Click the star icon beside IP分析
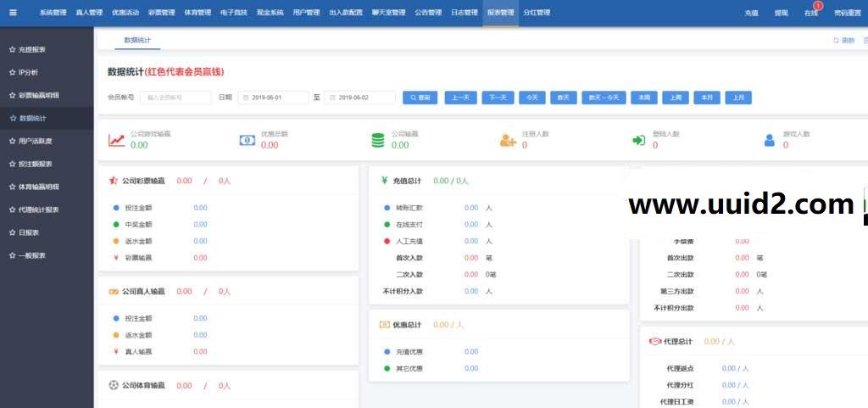The height and width of the screenshot is (408, 868). [x=12, y=72]
